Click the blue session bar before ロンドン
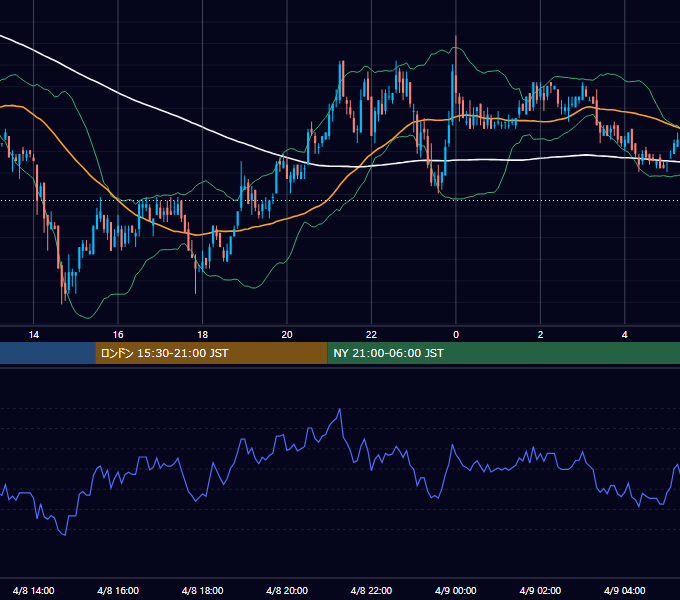This screenshot has width=680, height=600. [48, 353]
